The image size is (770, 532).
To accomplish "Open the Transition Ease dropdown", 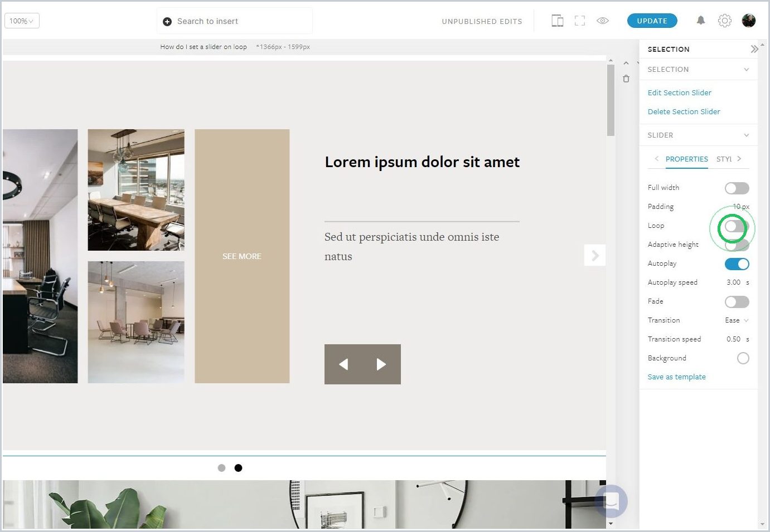I will pos(737,320).
